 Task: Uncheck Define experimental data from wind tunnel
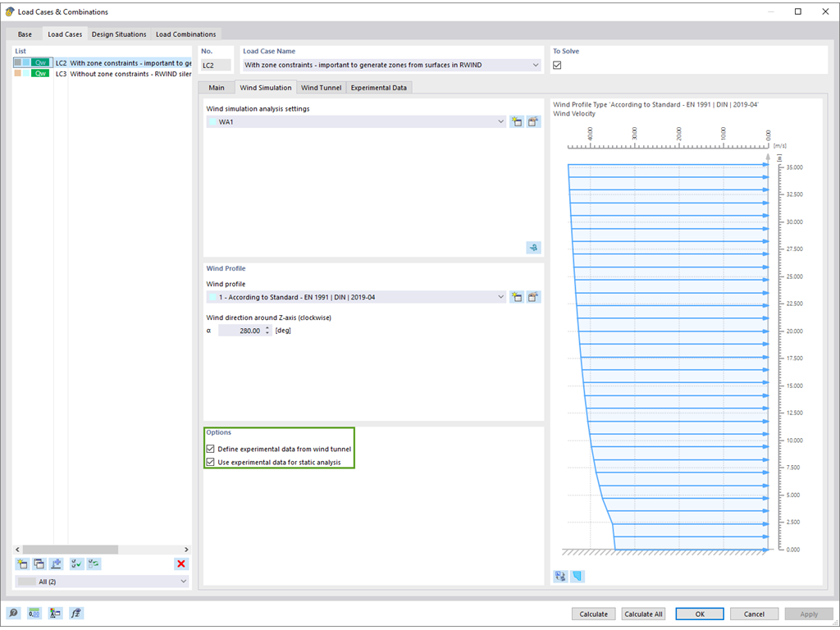tap(211, 449)
